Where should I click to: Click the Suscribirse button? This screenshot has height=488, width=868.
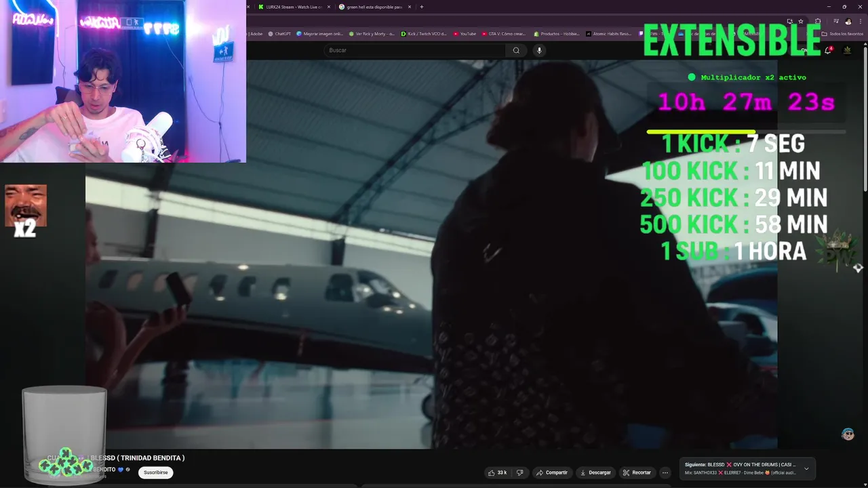point(156,472)
